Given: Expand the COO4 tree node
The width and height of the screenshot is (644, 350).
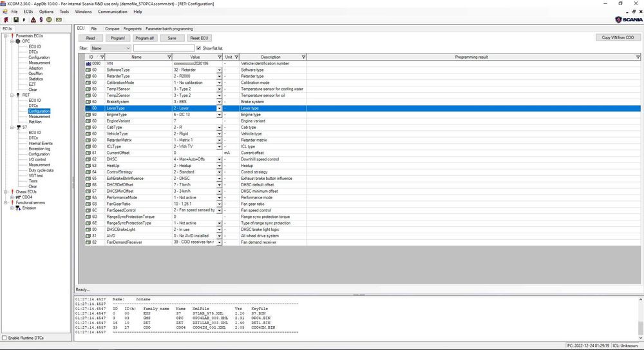Looking at the screenshot, I should (x=12, y=197).
